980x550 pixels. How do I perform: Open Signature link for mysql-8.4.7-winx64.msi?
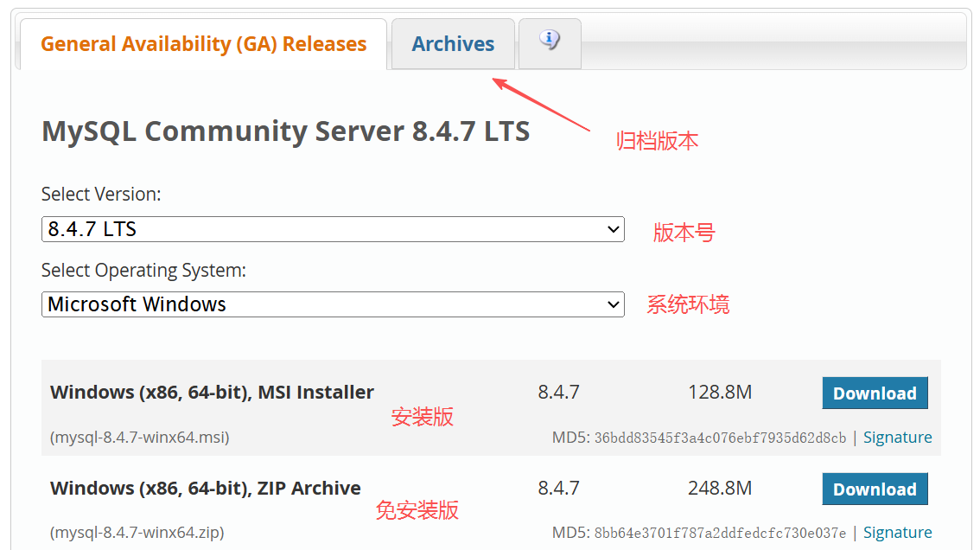coord(898,438)
